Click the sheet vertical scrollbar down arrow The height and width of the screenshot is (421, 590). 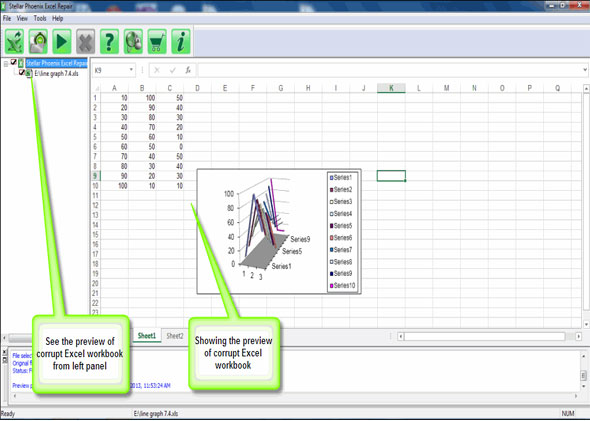586,324
